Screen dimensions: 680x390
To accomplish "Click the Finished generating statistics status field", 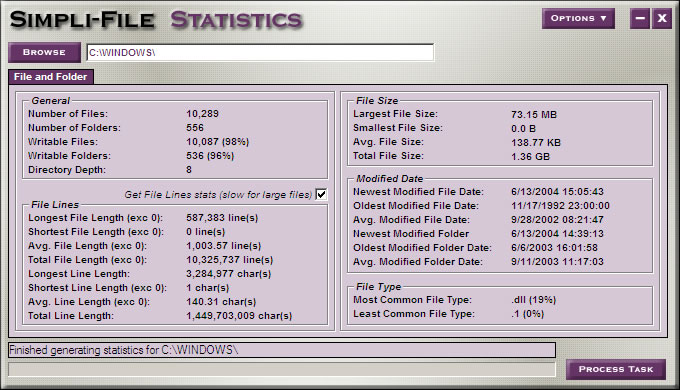I will click(282, 350).
